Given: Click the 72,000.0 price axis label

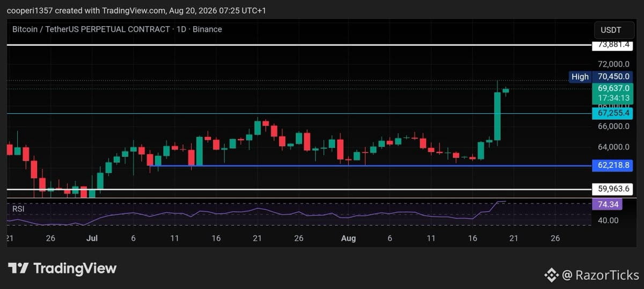Looking at the screenshot, I should 612,63.
